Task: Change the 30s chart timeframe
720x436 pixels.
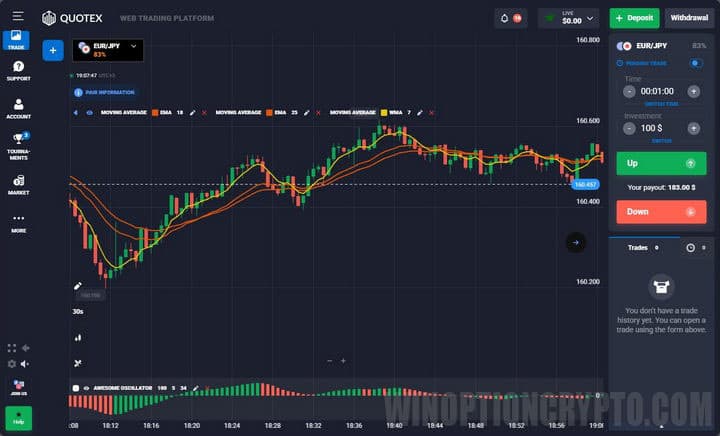Action: pos(78,312)
